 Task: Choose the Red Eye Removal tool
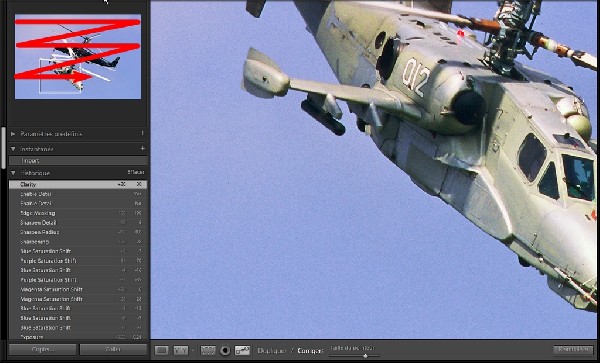242,350
